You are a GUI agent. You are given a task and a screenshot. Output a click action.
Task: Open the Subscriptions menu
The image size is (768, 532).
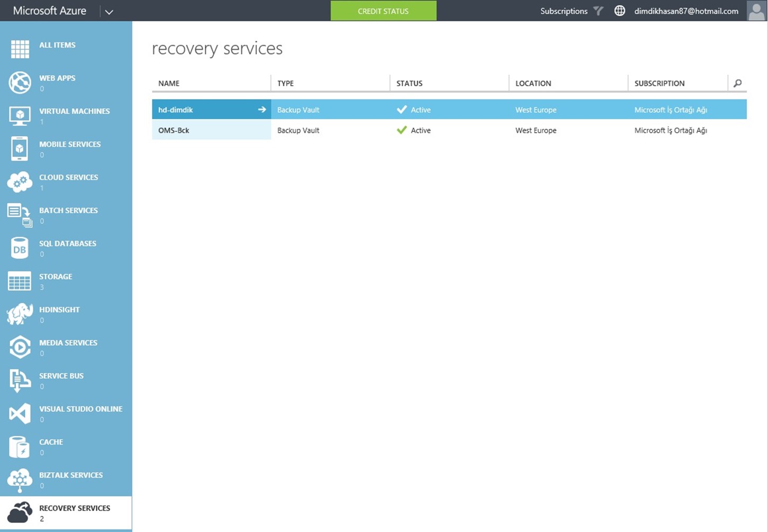tap(564, 11)
